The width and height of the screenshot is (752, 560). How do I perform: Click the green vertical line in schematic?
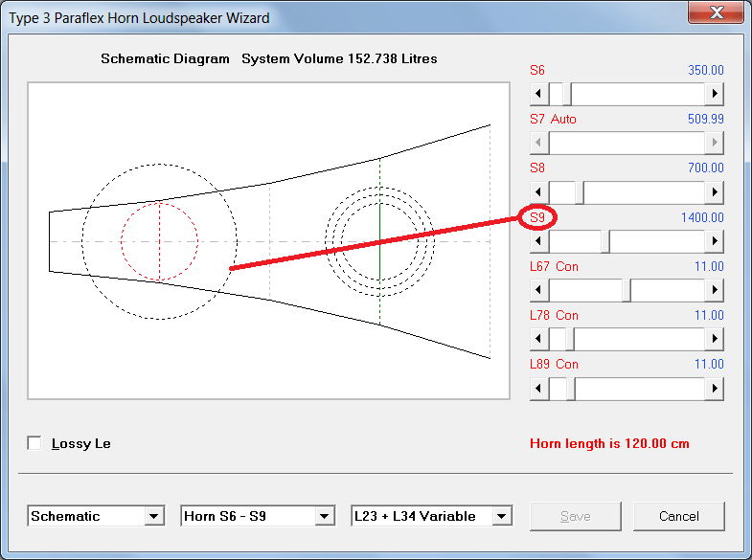pos(380,241)
